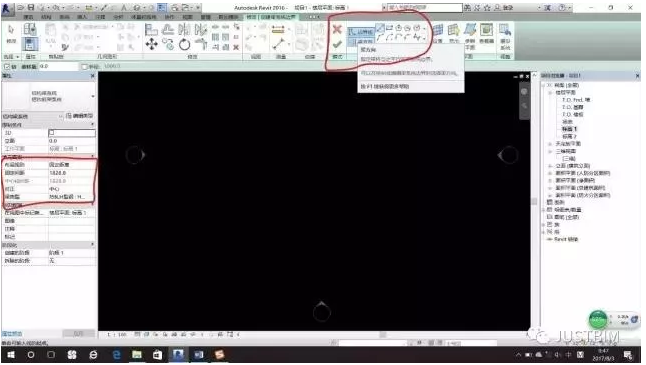
Task: Finish edit mode with the green checkmark
Action: 337,44
